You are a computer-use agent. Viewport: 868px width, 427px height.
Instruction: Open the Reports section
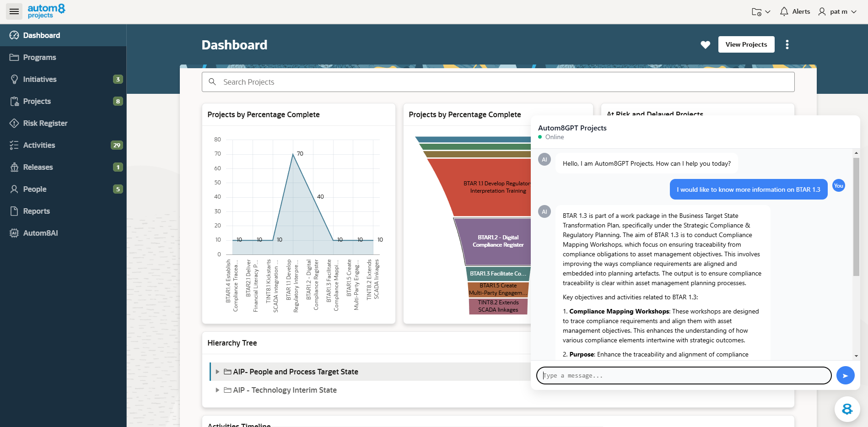click(x=37, y=211)
